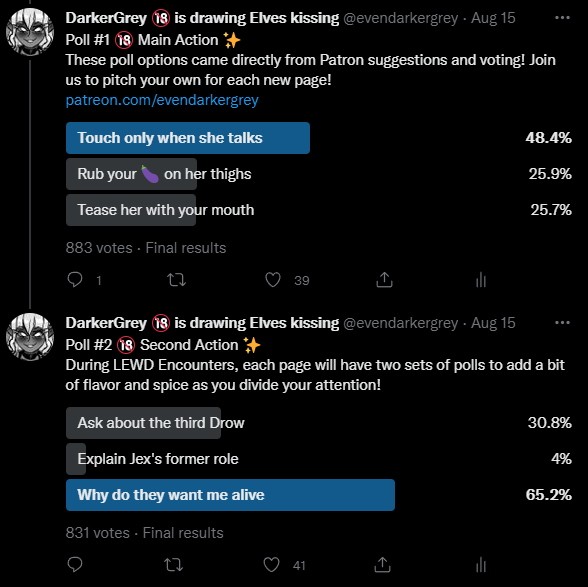Screen dimensions: 588x587
Task: View analytics for the Poll #2 tweet
Action: pos(481,564)
